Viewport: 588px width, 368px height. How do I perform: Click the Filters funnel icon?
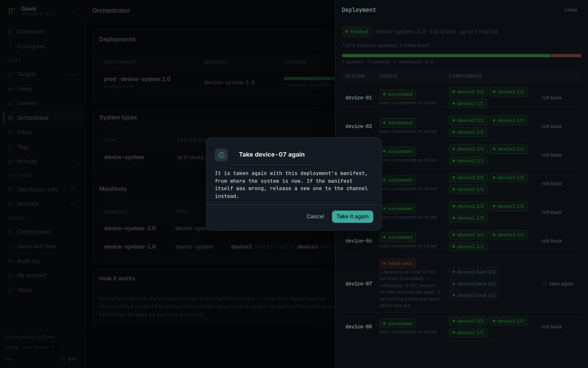(10, 132)
